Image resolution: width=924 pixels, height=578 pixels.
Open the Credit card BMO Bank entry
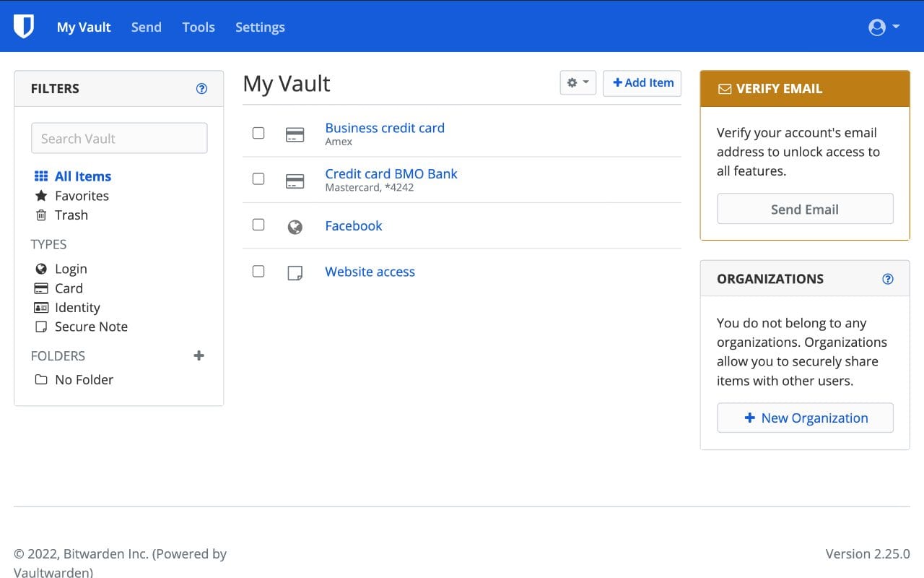point(391,173)
